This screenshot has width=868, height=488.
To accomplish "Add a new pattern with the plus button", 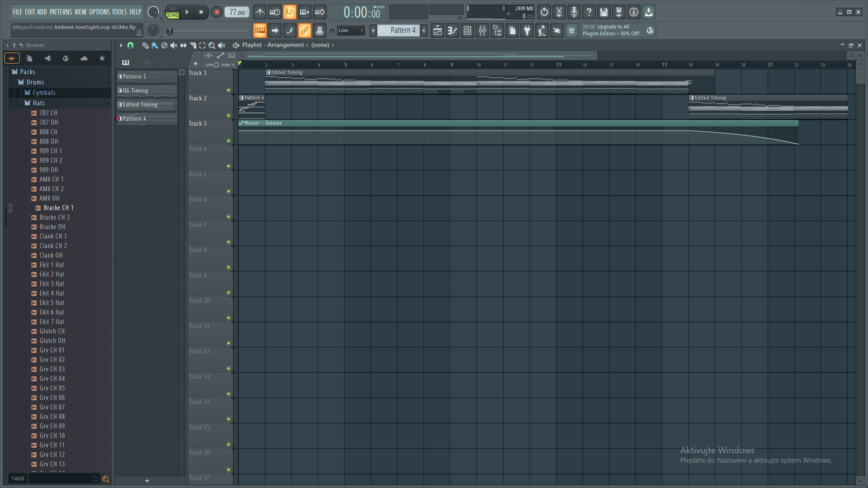I will point(424,31).
